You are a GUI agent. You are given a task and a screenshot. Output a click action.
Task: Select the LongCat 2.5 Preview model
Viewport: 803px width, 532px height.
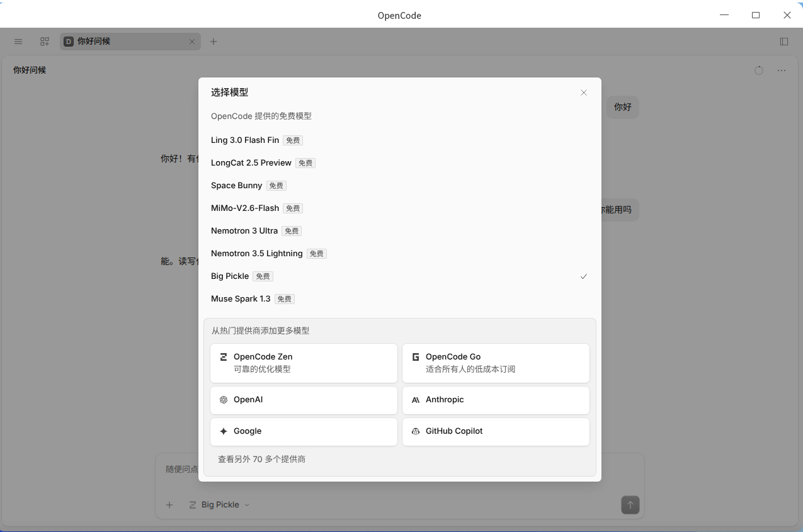[x=400, y=163]
